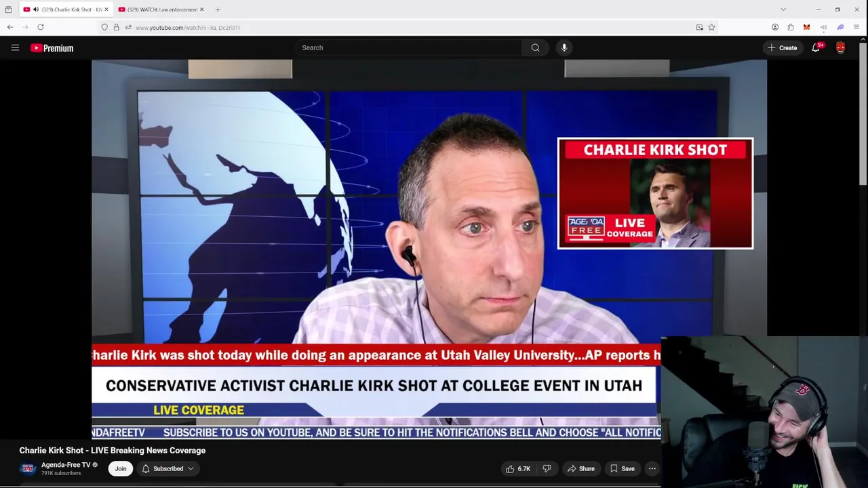Like the video with thumbs up
The image size is (868, 488).
tap(518, 468)
